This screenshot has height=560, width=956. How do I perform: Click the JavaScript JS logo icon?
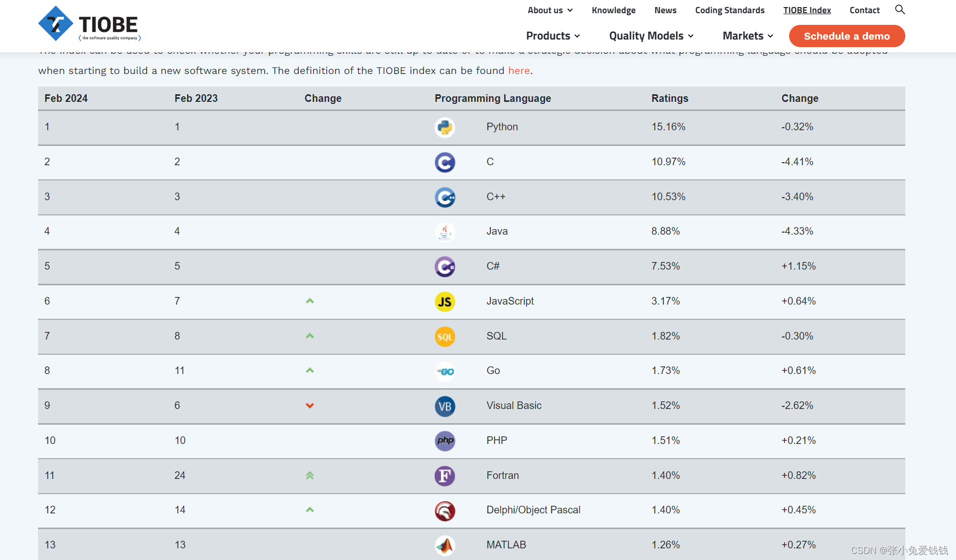click(445, 302)
